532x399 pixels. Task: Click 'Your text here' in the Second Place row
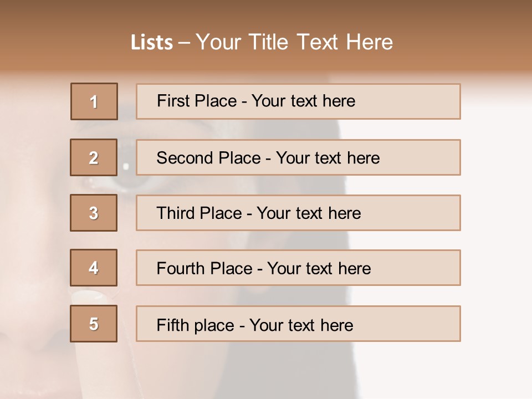pyautogui.click(x=328, y=158)
